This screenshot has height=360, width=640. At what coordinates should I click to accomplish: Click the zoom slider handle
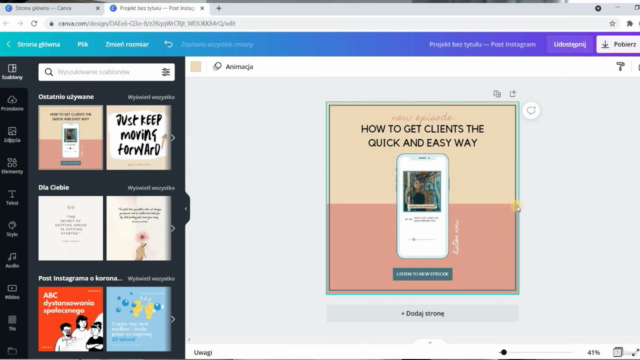pos(504,352)
